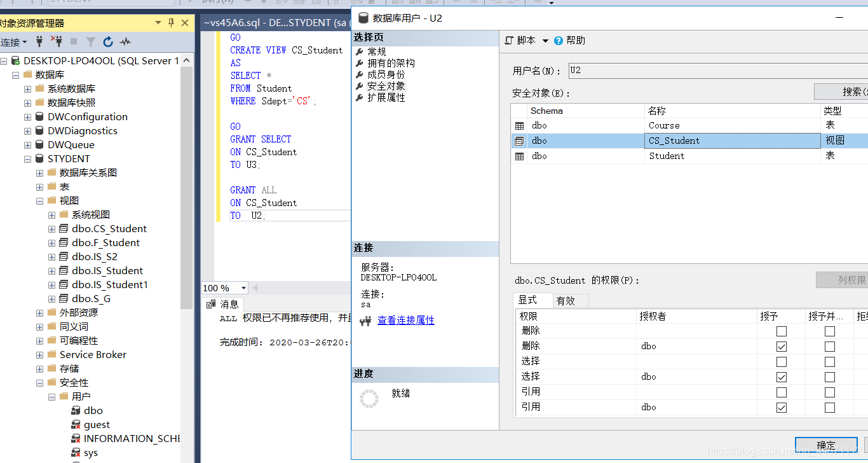Switch to the 有效 permissions tab
Image resolution: width=868 pixels, height=463 pixels.
(x=570, y=301)
